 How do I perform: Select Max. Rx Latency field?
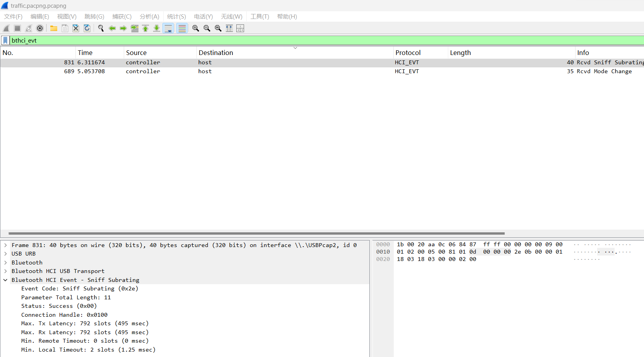[x=85, y=332]
